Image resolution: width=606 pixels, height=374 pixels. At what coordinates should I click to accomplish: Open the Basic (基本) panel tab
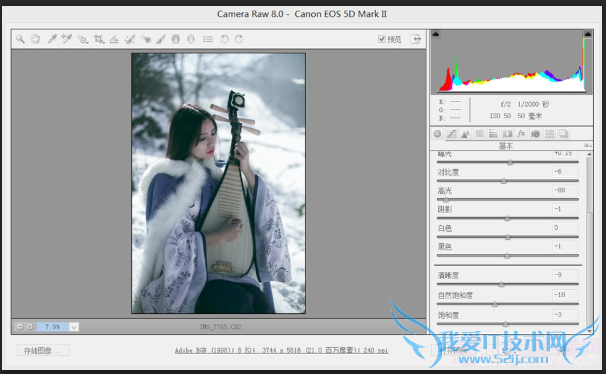(x=437, y=134)
